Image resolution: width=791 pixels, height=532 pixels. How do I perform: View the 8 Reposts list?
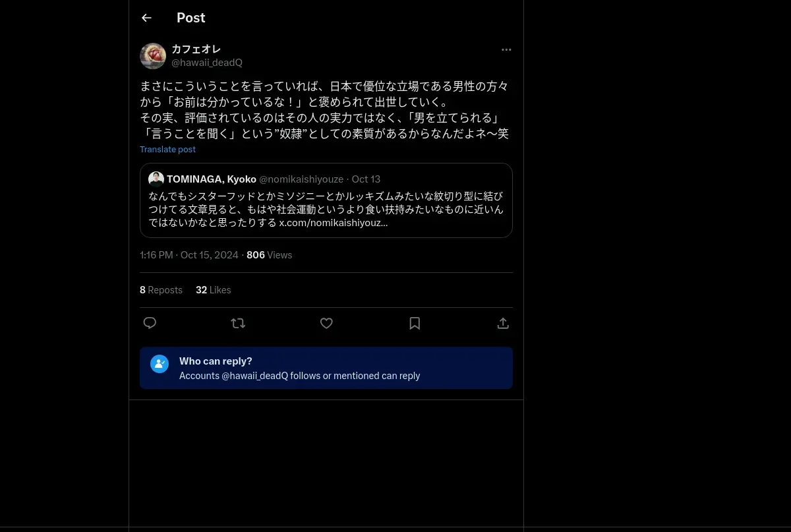coord(161,290)
